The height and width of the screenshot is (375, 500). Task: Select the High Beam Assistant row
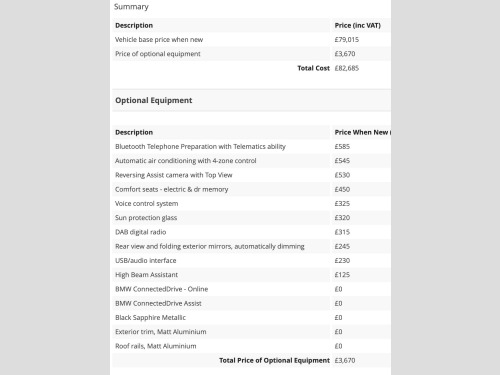coord(252,275)
